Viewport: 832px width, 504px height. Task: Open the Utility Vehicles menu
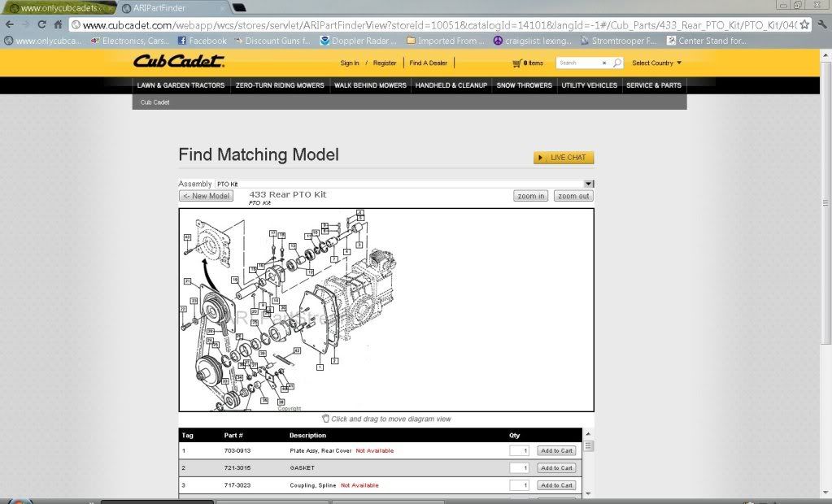(x=590, y=85)
